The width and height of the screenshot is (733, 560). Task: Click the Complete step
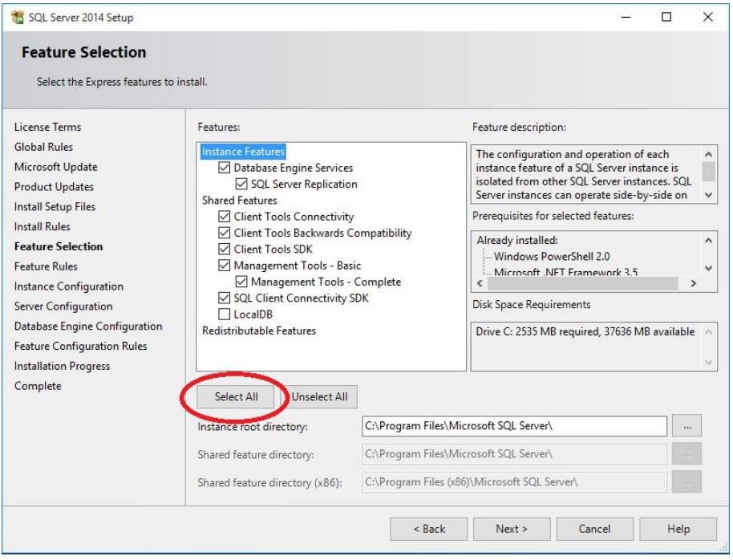[x=38, y=386]
